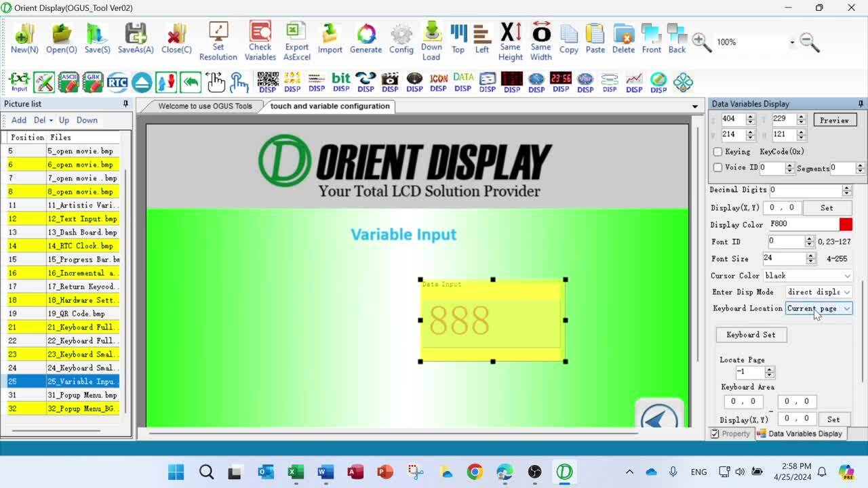The width and height of the screenshot is (868, 488).
Task: Click the red Display Color swatch
Action: [846, 224]
